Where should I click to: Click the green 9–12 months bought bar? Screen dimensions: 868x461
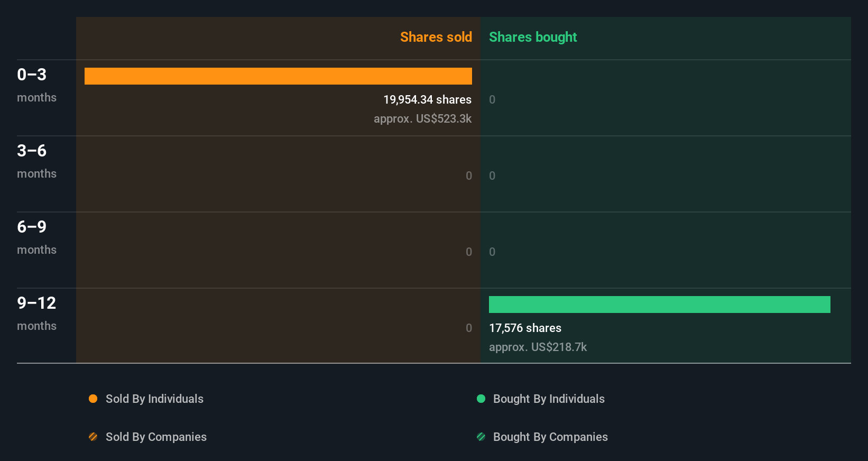click(x=659, y=305)
